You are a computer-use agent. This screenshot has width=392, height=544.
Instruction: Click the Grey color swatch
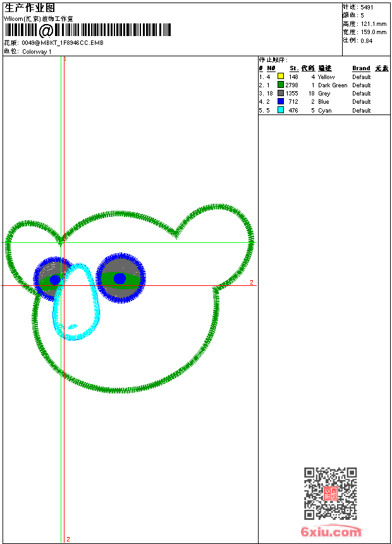[x=281, y=93]
